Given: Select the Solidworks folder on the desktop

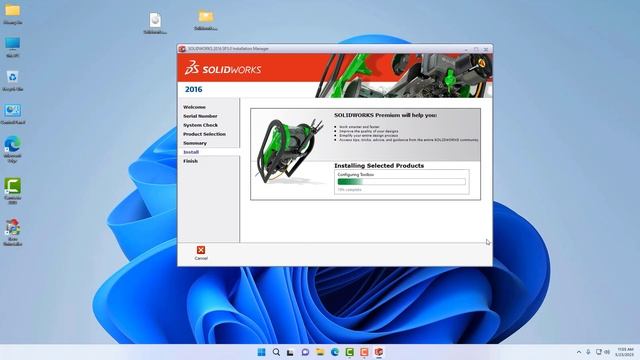Looking at the screenshot, I should 206,20.
